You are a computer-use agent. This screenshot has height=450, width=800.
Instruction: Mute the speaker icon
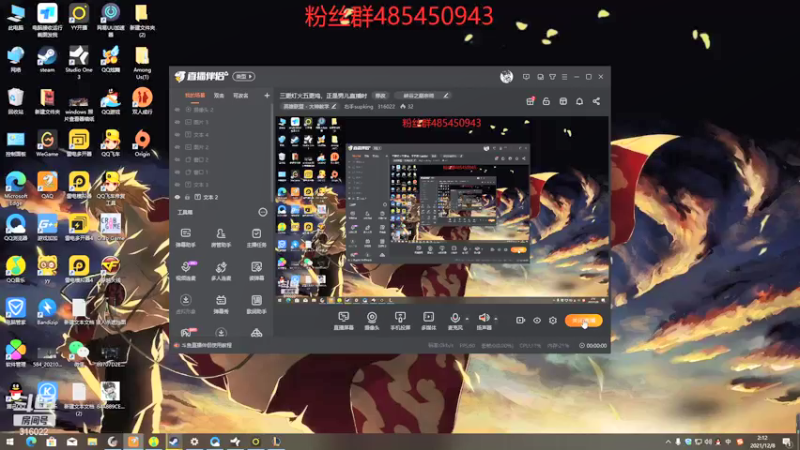point(484,318)
